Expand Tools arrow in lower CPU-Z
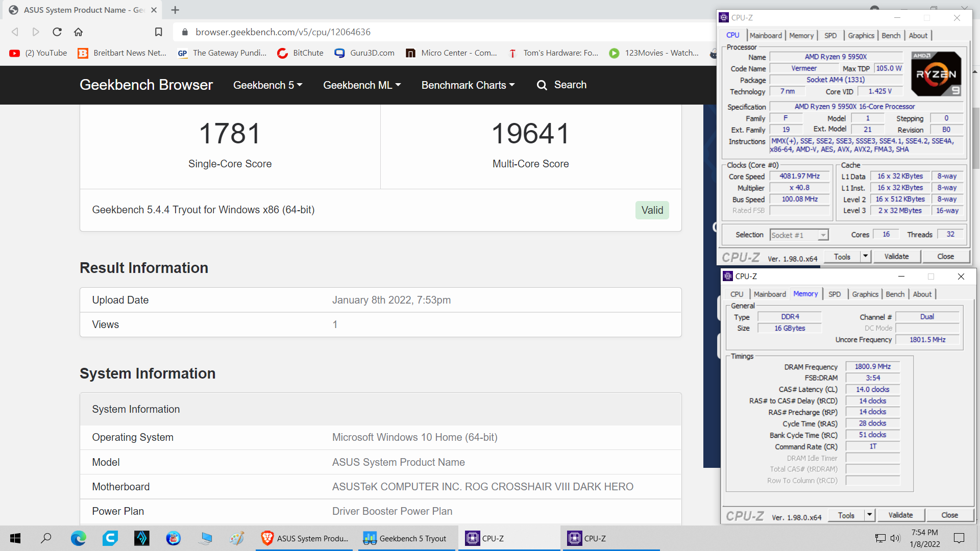The height and width of the screenshot is (551, 980). (x=870, y=515)
